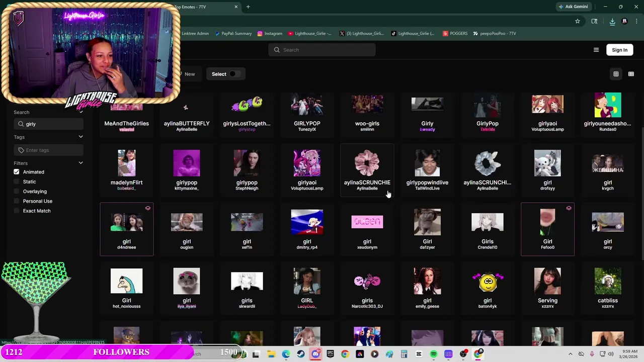Viewport: 644px width, 362px height.
Task: Open the volume tray icon
Action: point(611,354)
